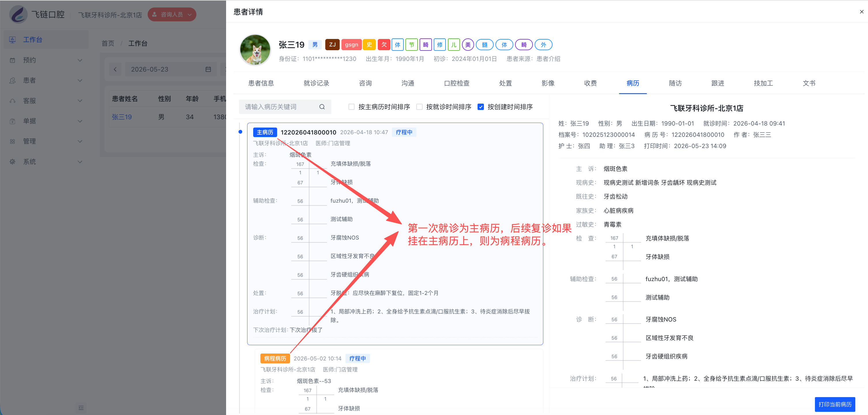Open patient link 张三19 in the table

(122, 117)
